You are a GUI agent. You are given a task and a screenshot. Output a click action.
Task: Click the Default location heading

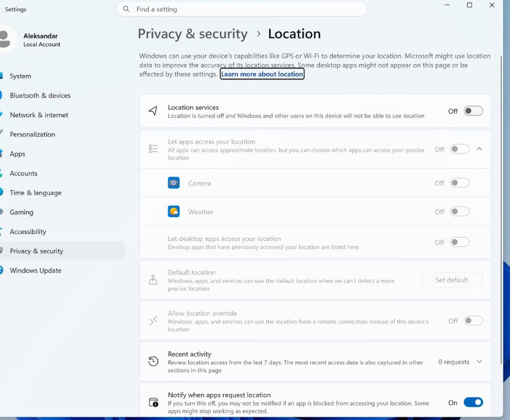192,273
